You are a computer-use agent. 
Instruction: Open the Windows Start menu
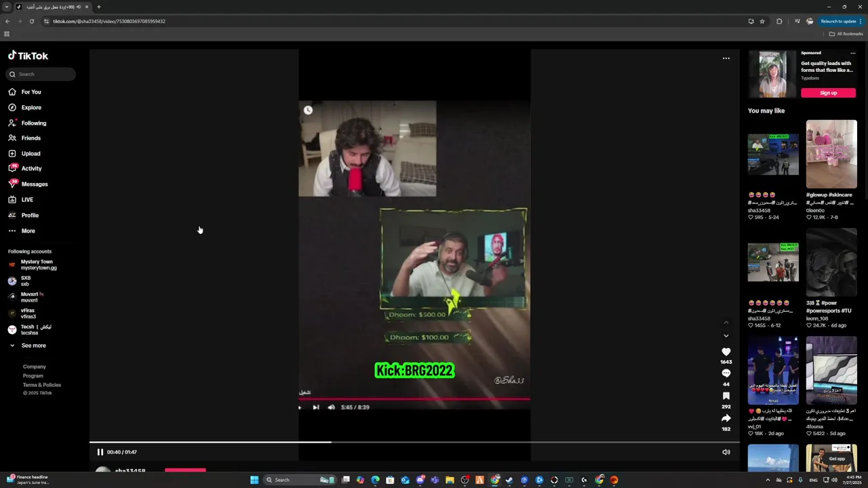coord(254,480)
